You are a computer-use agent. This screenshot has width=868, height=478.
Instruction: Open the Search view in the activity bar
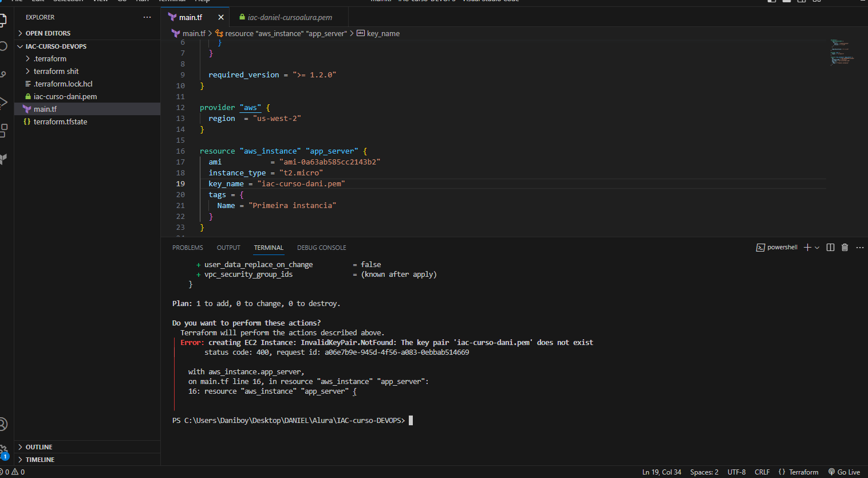[x=2, y=47]
